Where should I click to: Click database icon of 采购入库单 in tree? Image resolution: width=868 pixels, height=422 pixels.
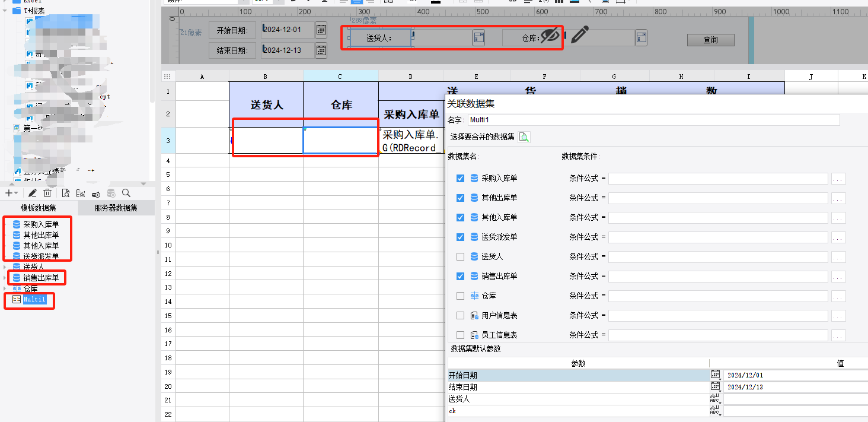click(x=17, y=224)
